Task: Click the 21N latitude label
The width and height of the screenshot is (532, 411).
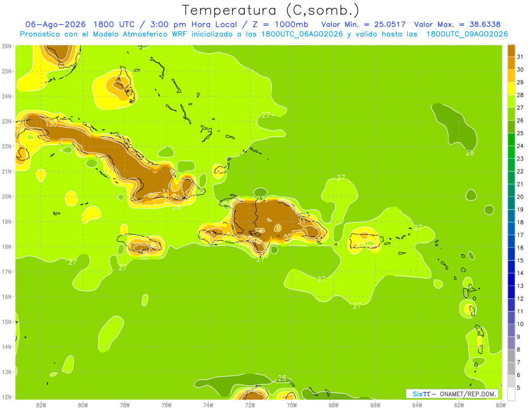Action: coord(6,172)
